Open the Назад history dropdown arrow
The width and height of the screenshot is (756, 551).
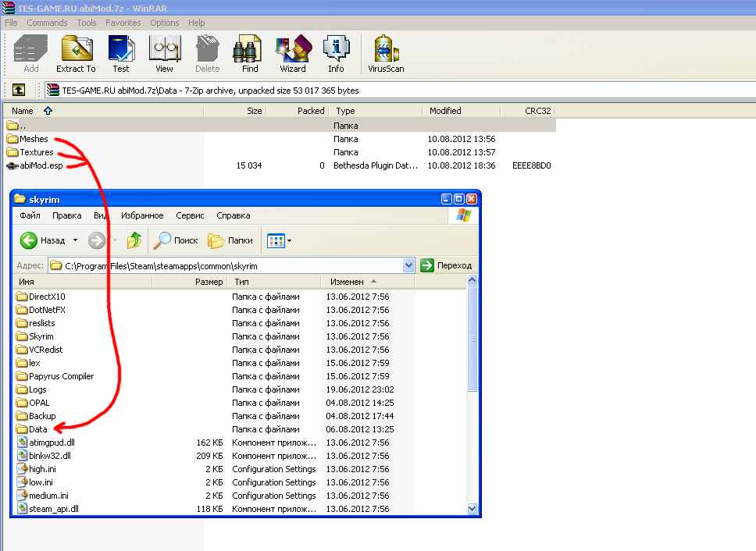point(75,240)
